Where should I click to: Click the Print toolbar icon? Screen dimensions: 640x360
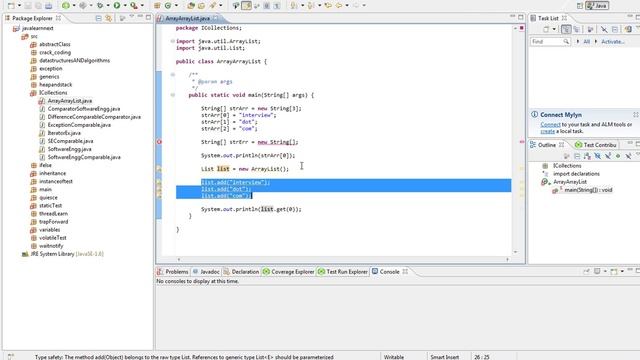tap(48, 6)
